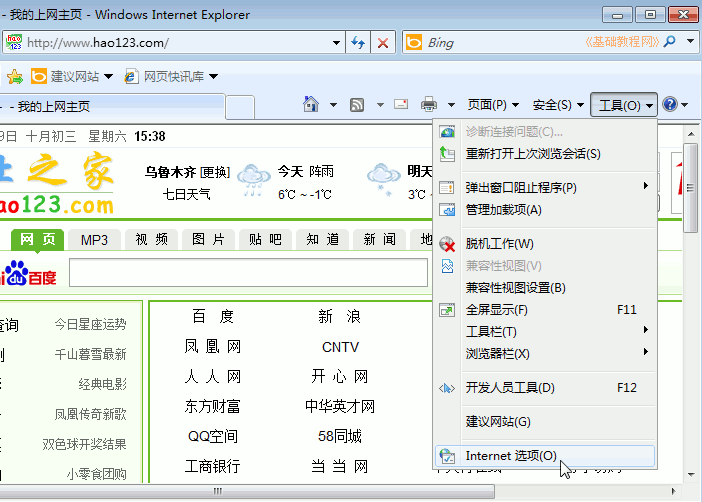Click the Baidu search input box
This screenshot has height=502, width=702.
[248, 272]
